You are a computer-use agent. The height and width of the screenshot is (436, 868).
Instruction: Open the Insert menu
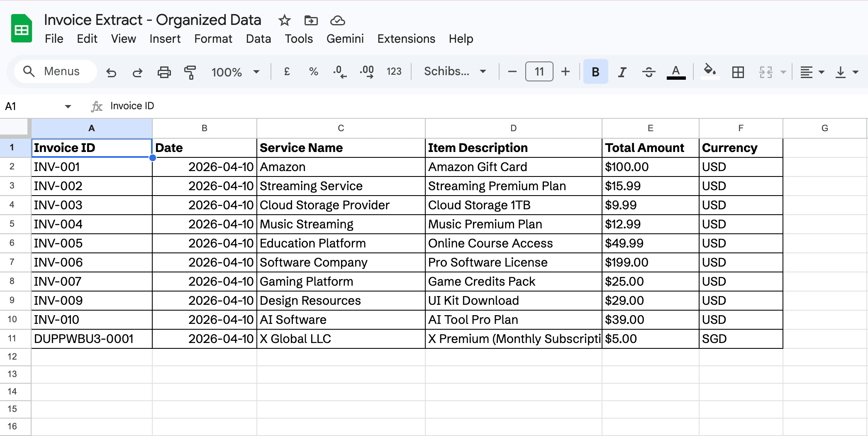(x=165, y=39)
